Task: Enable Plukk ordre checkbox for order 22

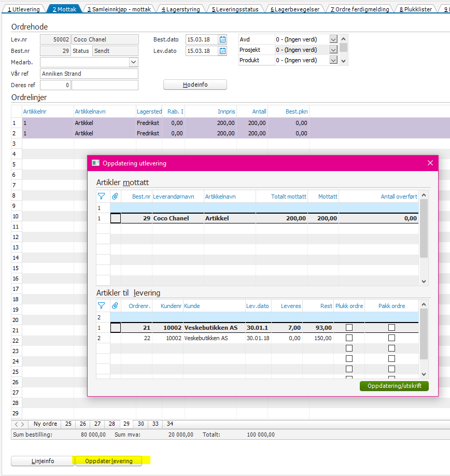Action: [x=349, y=338]
